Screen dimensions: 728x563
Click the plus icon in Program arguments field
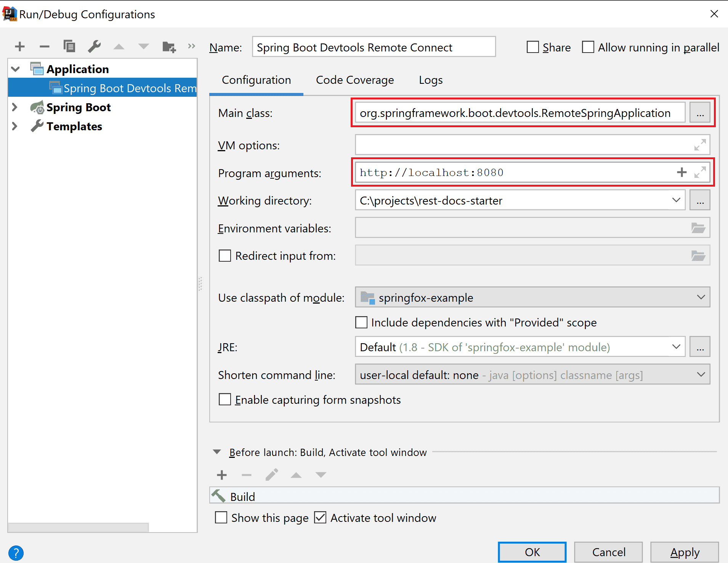point(681,173)
